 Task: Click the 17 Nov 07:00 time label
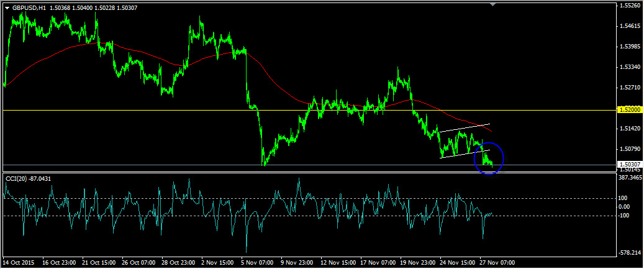[376, 262]
